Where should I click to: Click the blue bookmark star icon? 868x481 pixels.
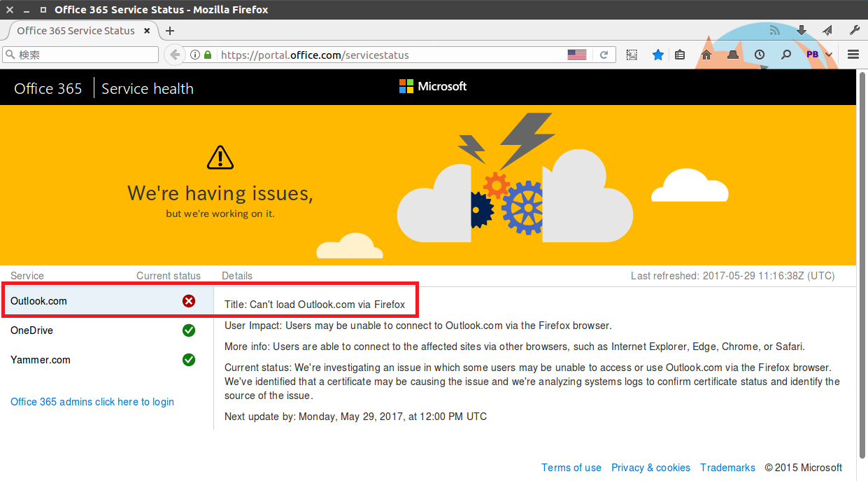point(658,55)
